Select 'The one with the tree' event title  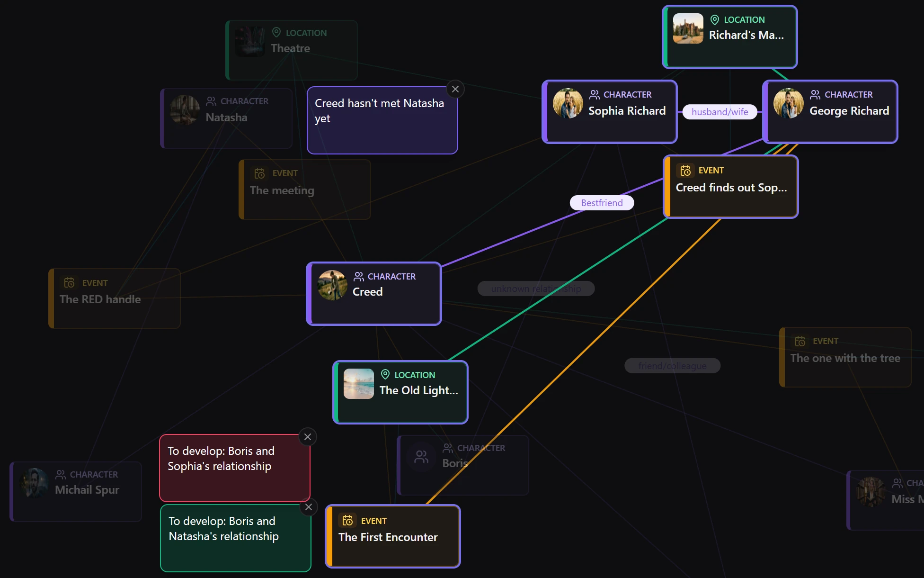coord(845,358)
